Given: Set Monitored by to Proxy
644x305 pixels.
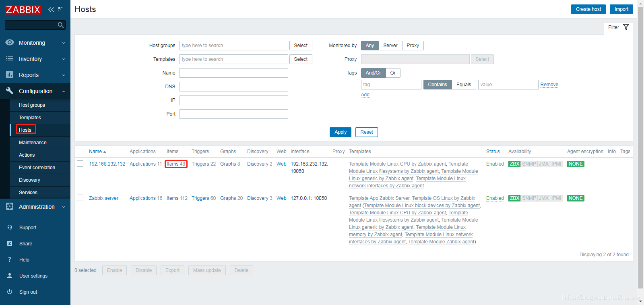Looking at the screenshot, I should (x=413, y=46).
